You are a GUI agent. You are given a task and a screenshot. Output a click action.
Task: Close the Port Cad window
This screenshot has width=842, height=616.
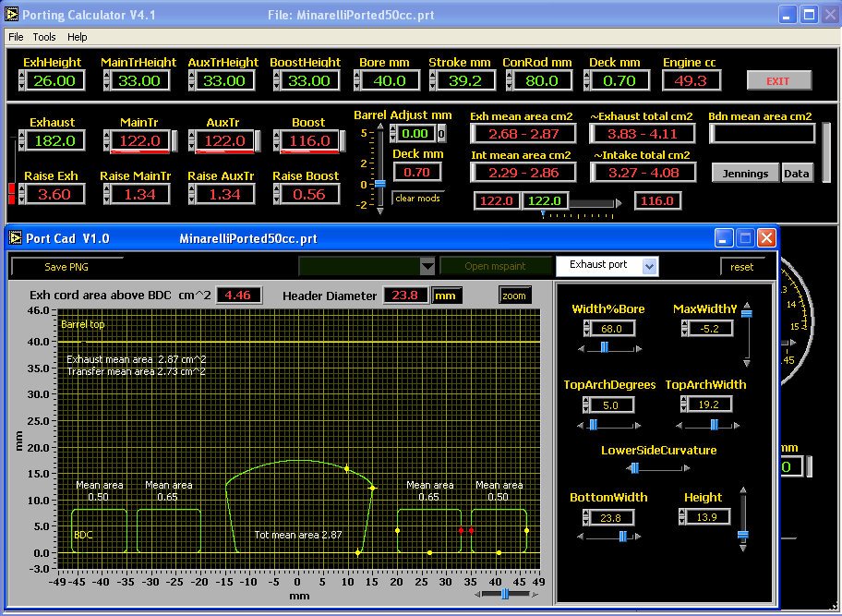tap(766, 238)
